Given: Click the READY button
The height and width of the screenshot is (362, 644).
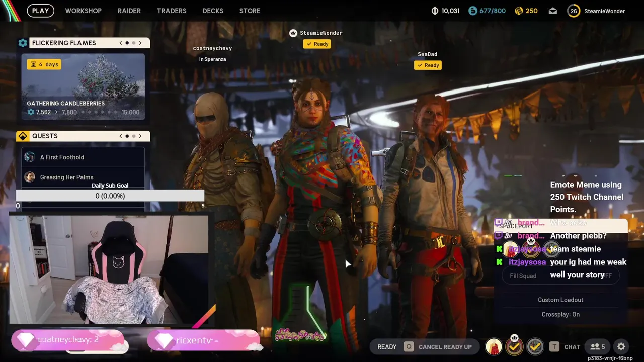Looking at the screenshot, I should (x=387, y=347).
